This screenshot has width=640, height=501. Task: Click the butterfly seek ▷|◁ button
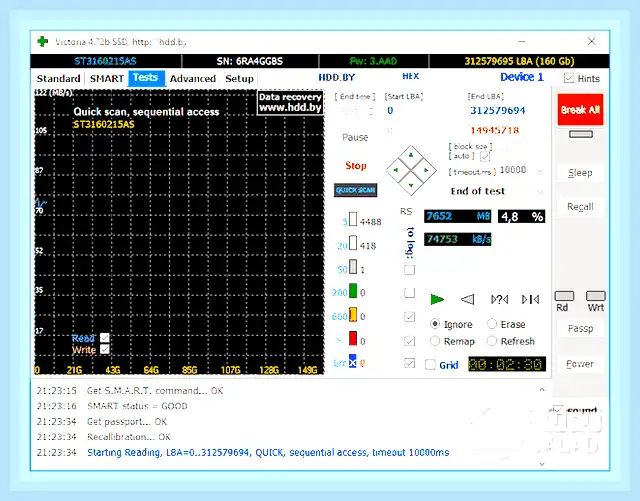click(530, 299)
